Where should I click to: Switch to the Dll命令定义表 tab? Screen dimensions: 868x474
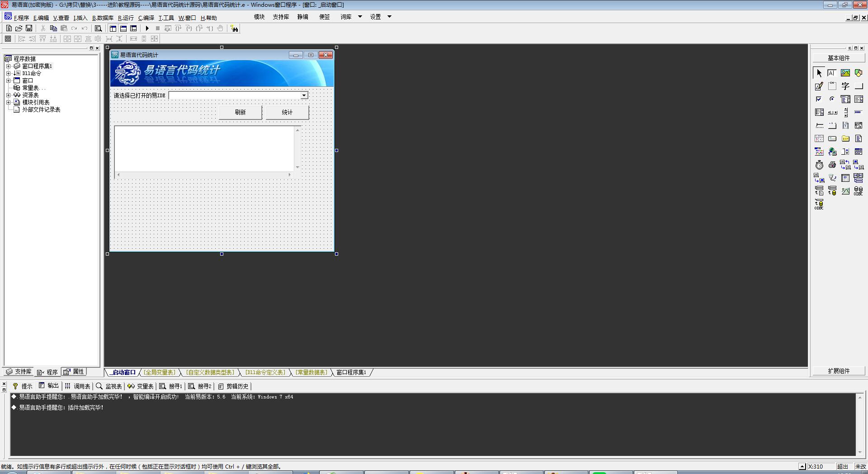coord(265,372)
